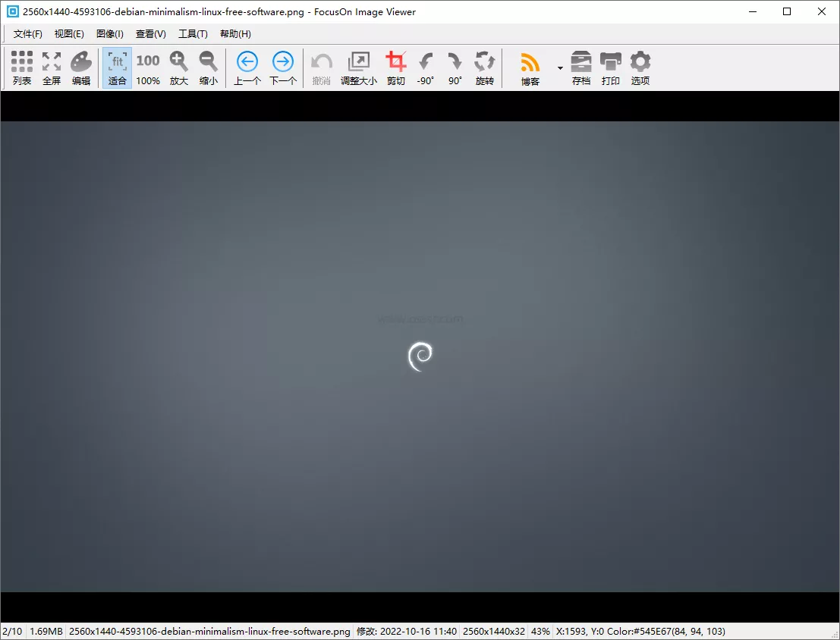Click the Color:#545E67 readout in status bar

[x=666, y=632]
